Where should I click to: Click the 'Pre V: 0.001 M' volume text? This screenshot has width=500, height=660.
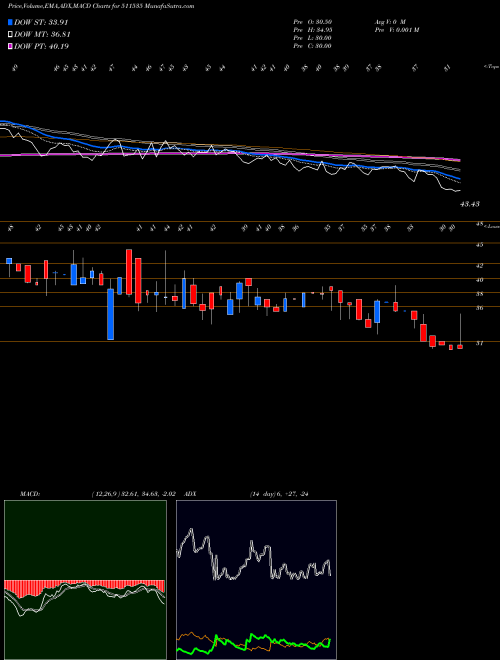click(397, 29)
